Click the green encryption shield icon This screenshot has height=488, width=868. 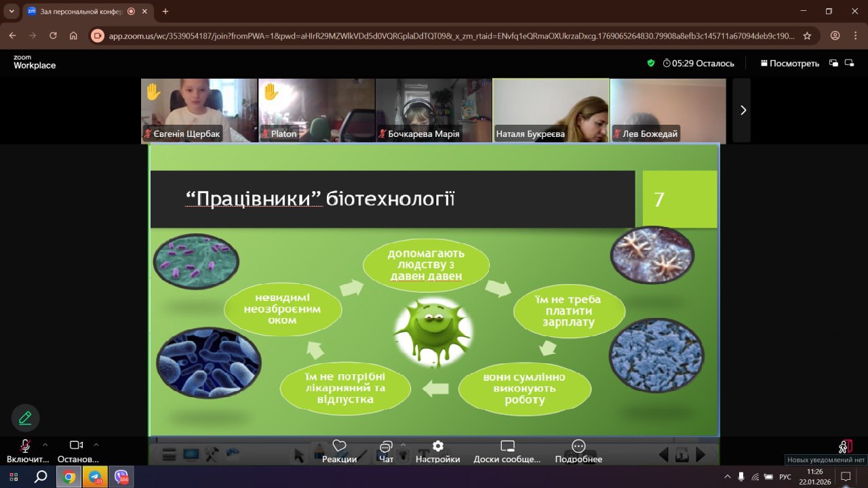[651, 63]
